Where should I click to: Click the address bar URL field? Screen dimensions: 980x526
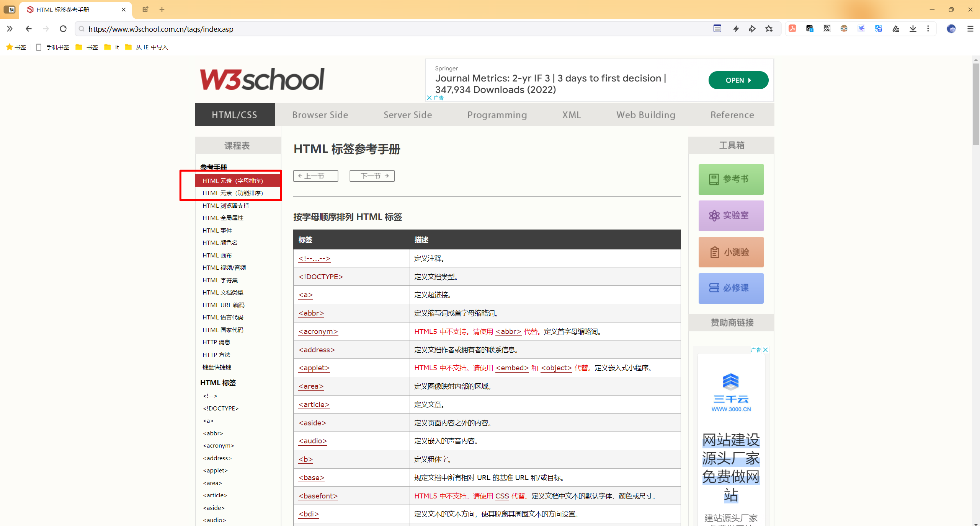pyautogui.click(x=394, y=29)
